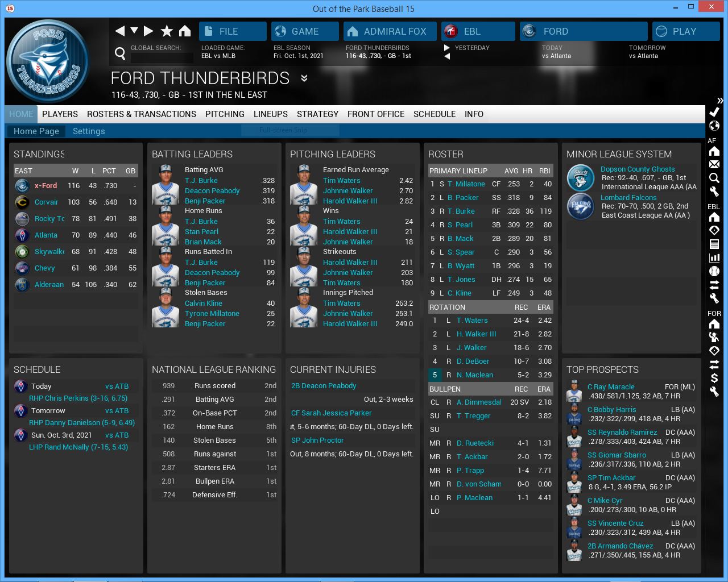Click the baseball icon in the EBL sidebar section
The image size is (728, 582).
714,271
